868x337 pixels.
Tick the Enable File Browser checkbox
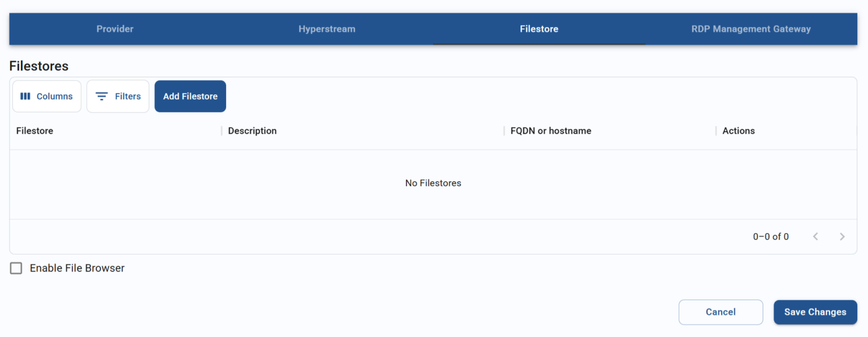click(x=16, y=268)
